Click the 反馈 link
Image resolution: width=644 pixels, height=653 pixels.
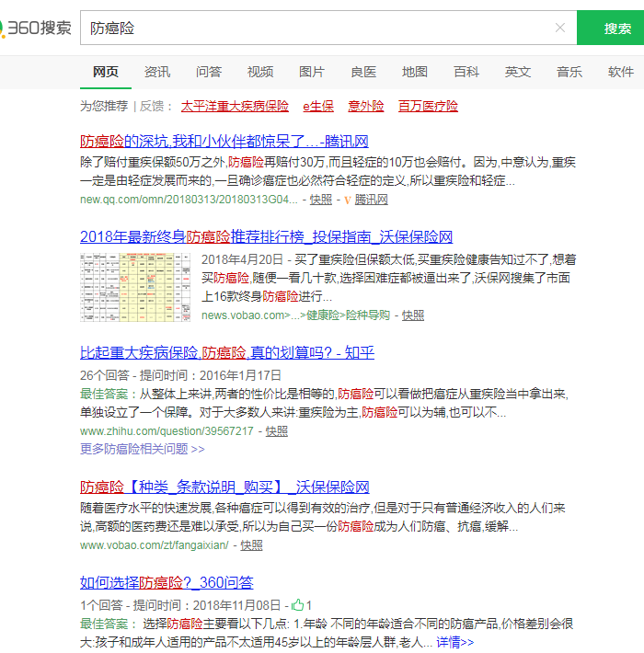tap(152, 106)
